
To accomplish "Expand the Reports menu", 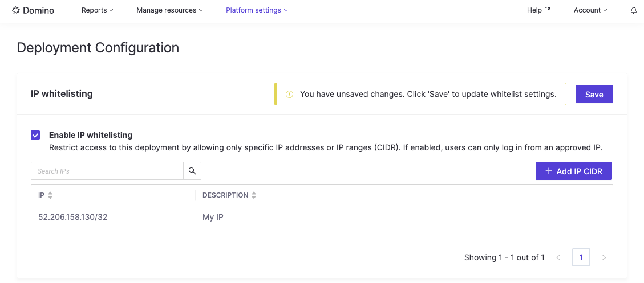I will coord(98,10).
